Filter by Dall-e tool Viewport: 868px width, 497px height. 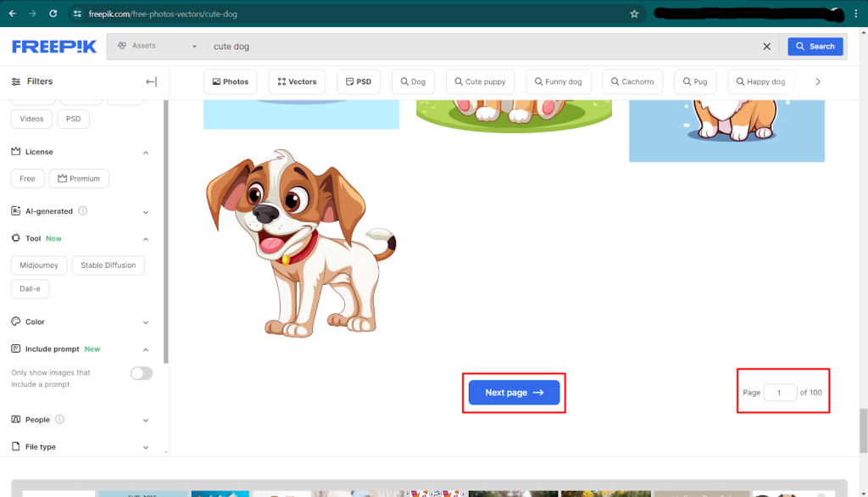[30, 288]
